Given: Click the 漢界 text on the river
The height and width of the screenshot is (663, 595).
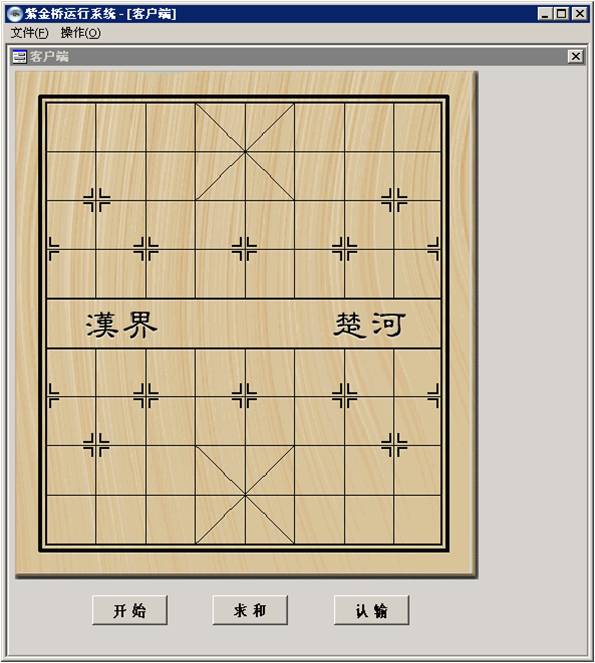Looking at the screenshot, I should click(x=122, y=325).
